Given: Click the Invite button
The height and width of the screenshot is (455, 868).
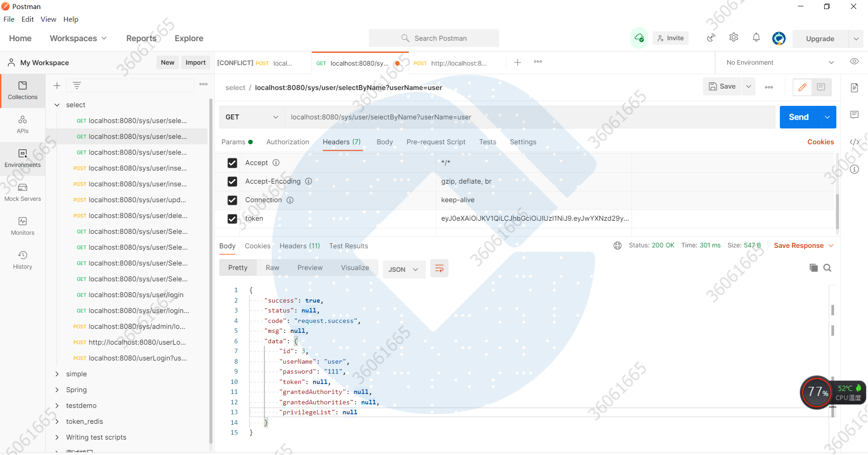Looking at the screenshot, I should tap(671, 38).
